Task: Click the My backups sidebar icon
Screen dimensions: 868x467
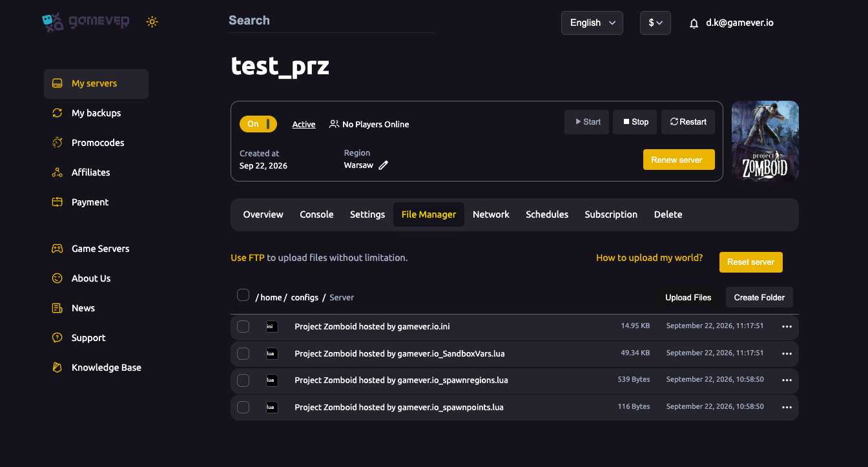Action: [57, 113]
